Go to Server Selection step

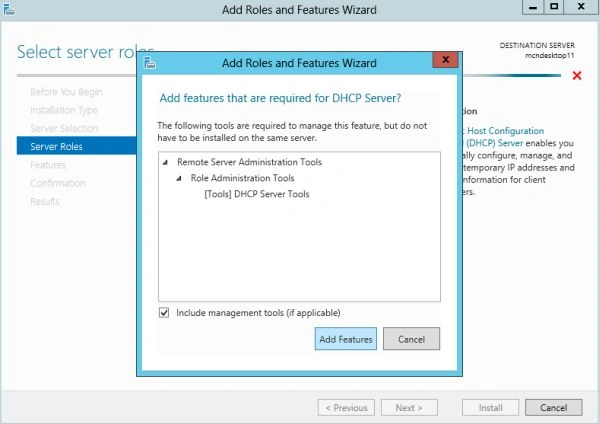click(64, 128)
